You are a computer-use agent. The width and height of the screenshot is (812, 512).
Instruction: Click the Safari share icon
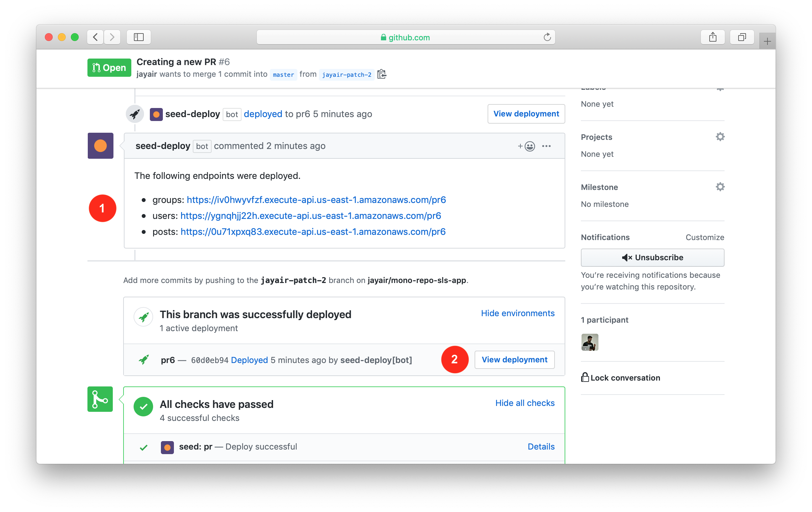click(713, 37)
